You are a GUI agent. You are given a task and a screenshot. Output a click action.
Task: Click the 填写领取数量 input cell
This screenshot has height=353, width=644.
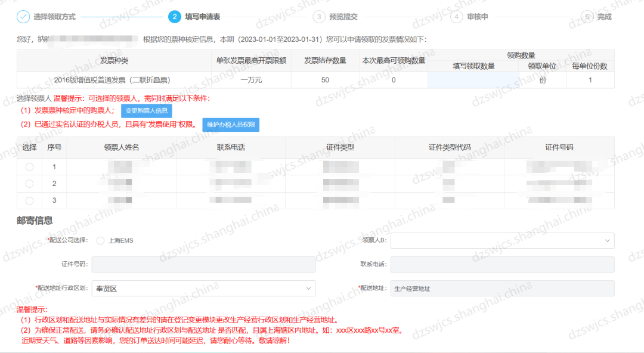click(x=473, y=80)
